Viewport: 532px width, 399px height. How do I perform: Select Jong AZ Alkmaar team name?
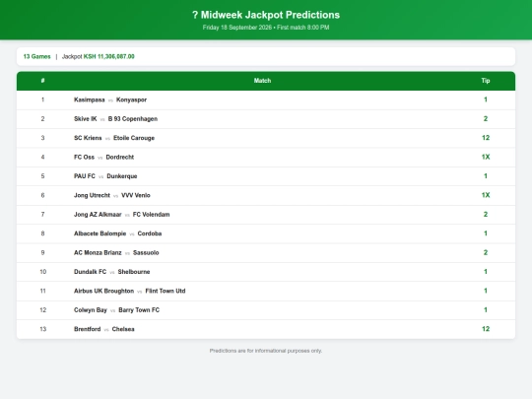click(98, 215)
